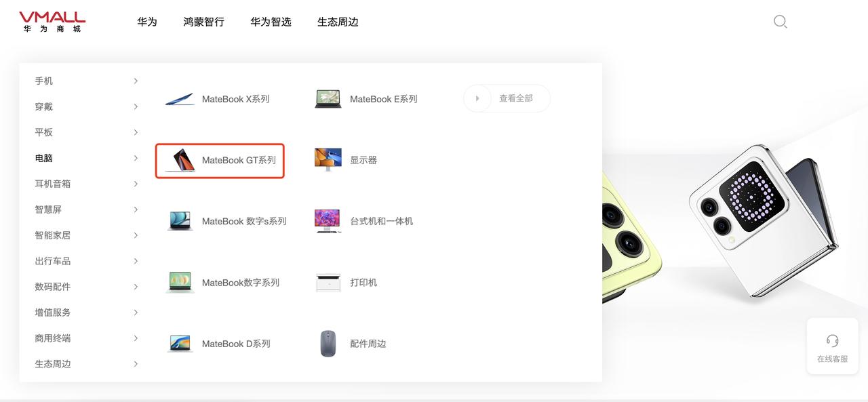Open the search magnifier icon
The image size is (868, 402).
pyautogui.click(x=781, y=22)
